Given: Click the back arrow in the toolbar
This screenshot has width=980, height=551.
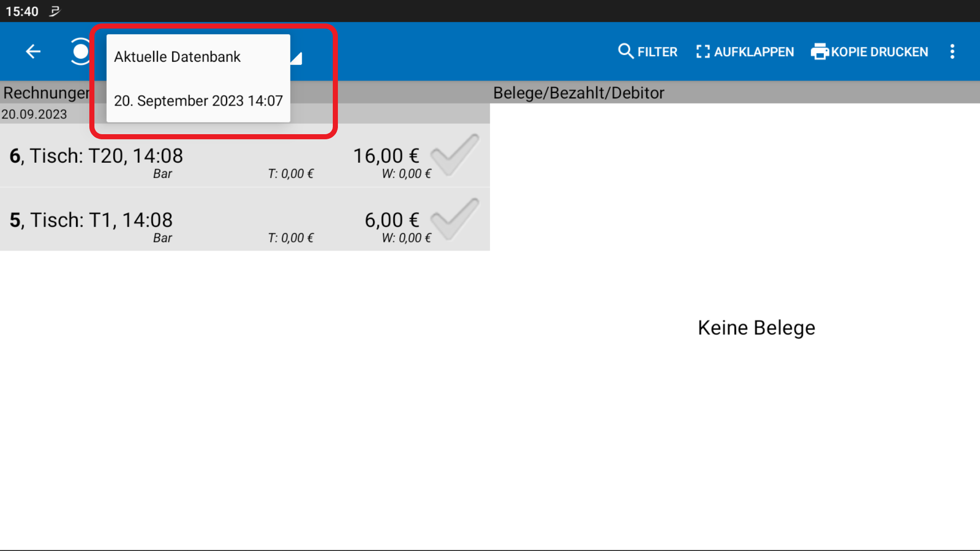Looking at the screenshot, I should 33,51.
